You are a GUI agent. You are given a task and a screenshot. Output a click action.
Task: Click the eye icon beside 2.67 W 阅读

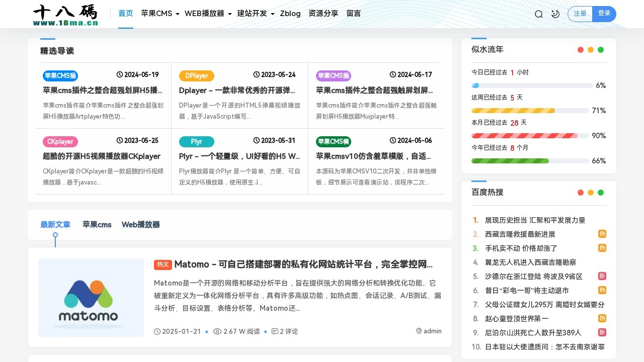pyautogui.click(x=217, y=331)
